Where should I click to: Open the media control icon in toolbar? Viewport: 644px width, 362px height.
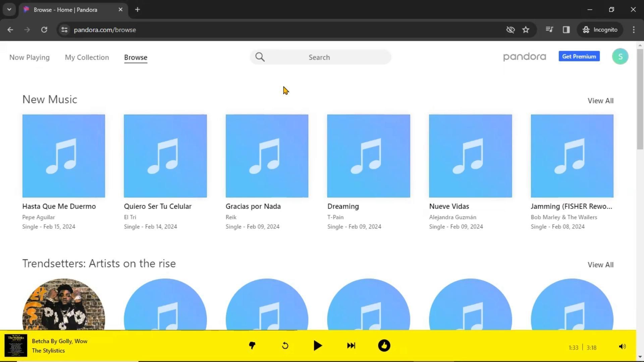[x=549, y=30]
